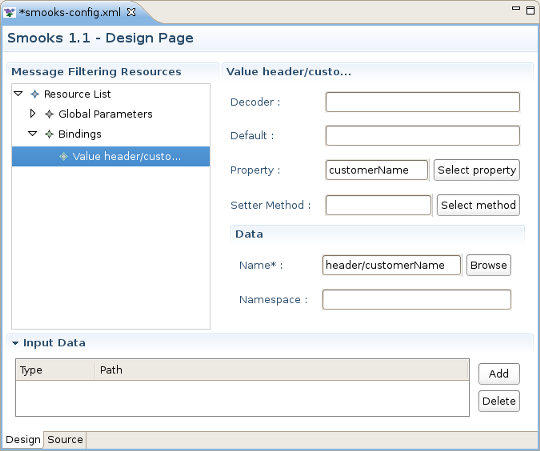540x451 pixels.
Task: Select the Value header/custo... tree item
Action: [111, 157]
